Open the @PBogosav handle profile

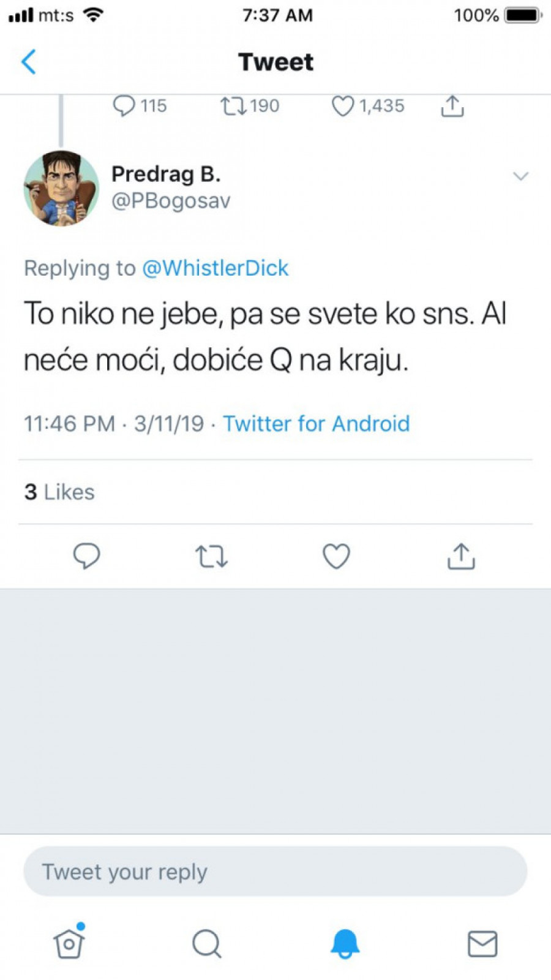coord(171,201)
